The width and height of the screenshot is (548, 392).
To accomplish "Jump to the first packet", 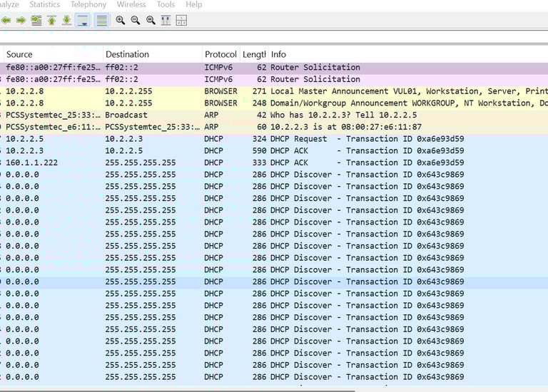I will tap(51, 20).
